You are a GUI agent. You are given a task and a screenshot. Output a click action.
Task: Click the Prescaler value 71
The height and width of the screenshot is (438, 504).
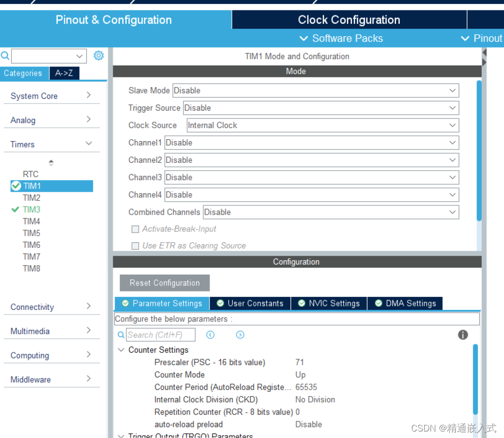click(x=299, y=362)
